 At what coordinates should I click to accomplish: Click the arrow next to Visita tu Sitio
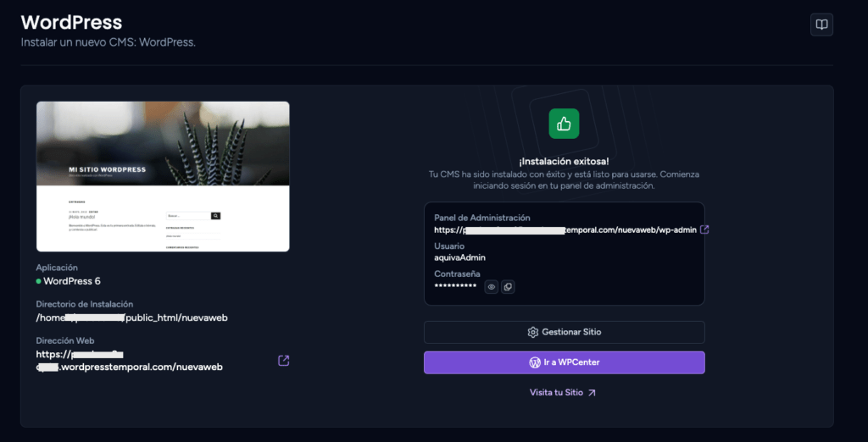[592, 393]
